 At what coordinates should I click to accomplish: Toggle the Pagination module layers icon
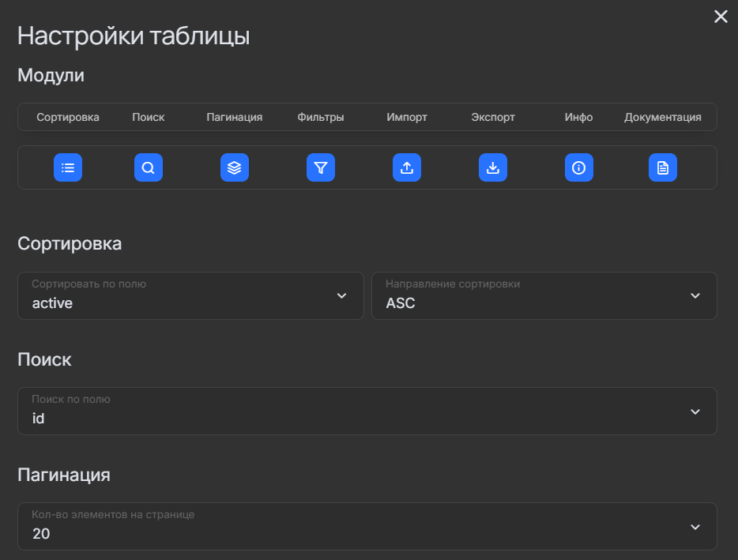point(235,167)
